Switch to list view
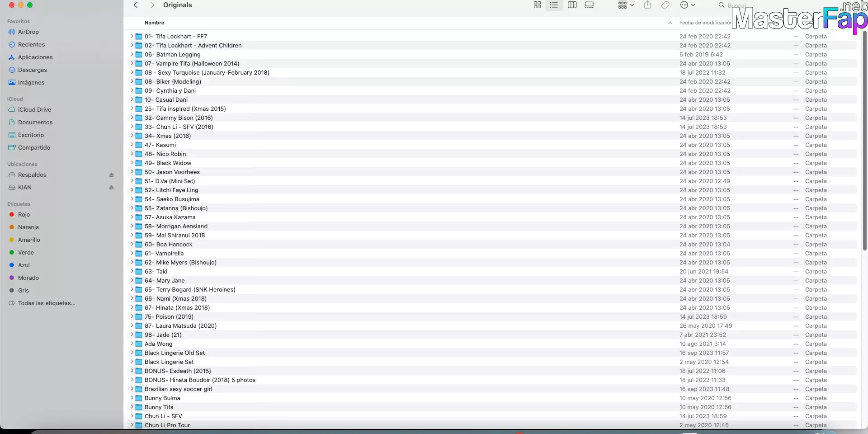 coord(554,5)
